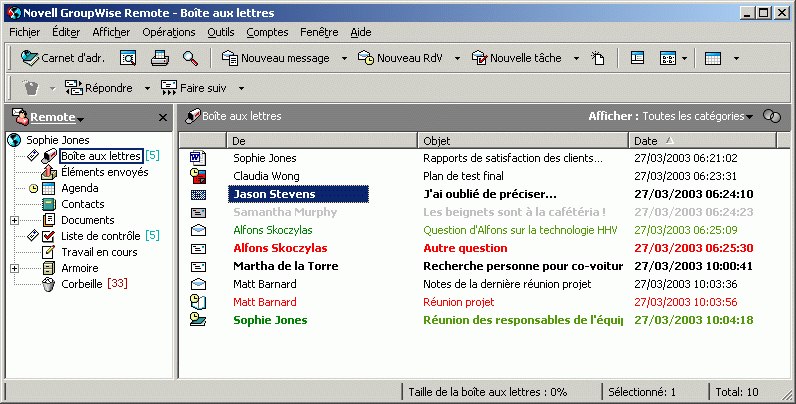Screen dimensions: 796x404
Task: Open the view settings dropdown arrow
Action: click(684, 59)
